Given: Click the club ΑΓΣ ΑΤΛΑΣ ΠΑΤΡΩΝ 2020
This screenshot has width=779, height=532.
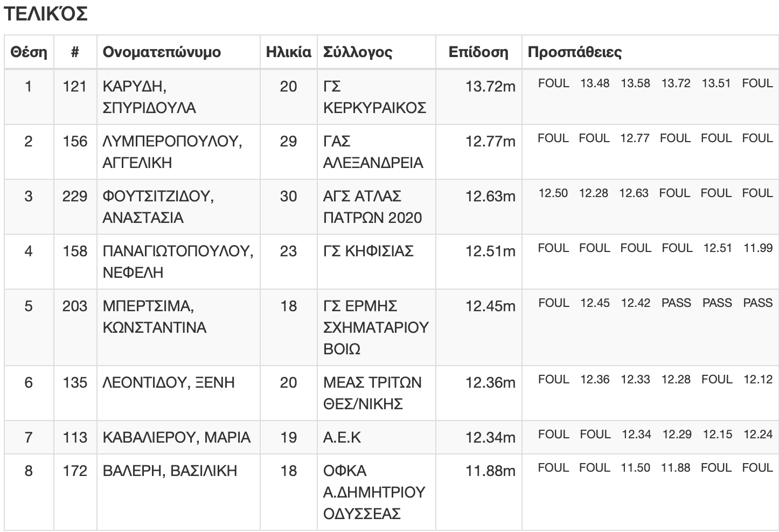Looking at the screenshot, I should point(372,207).
